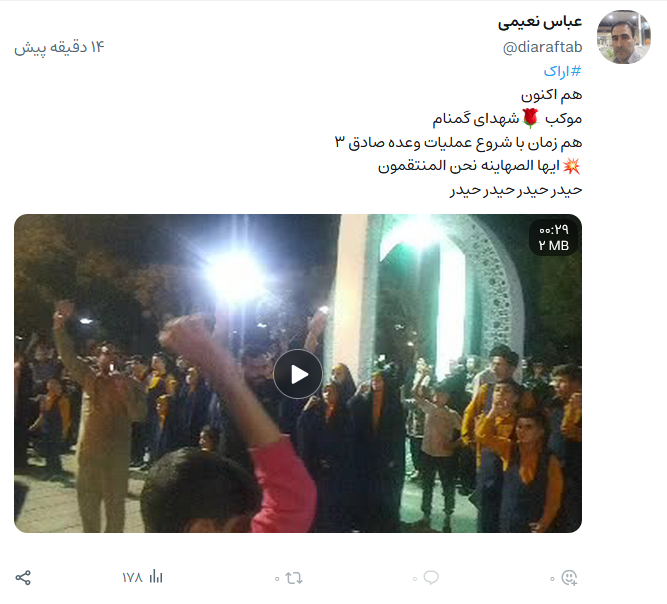Image resolution: width=667 pixels, height=604 pixels.
Task: Click the video duration and size badge
Action: (x=553, y=238)
